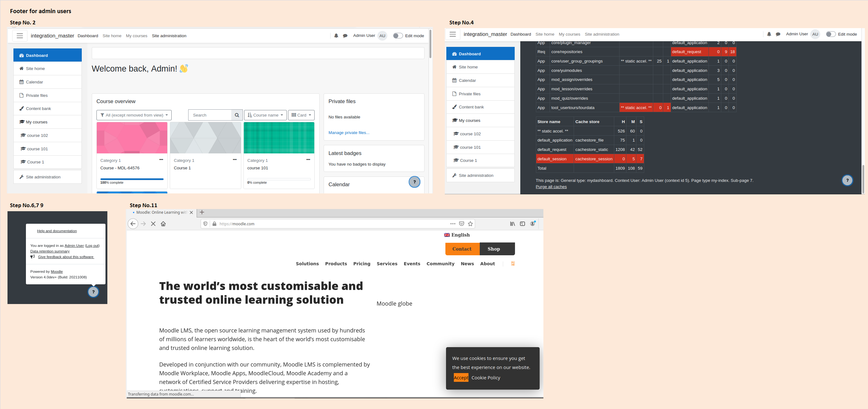This screenshot has height=409, width=868.
Task: Select Calendar in Step No. 2 sidebar
Action: point(47,82)
